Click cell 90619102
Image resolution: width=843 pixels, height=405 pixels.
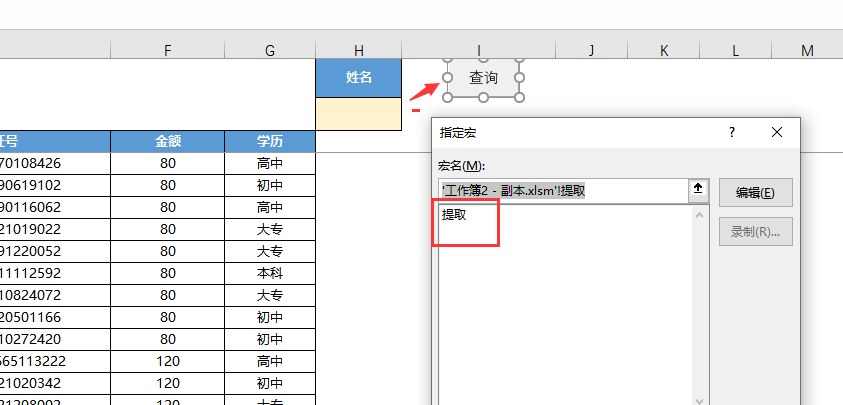coord(55,186)
